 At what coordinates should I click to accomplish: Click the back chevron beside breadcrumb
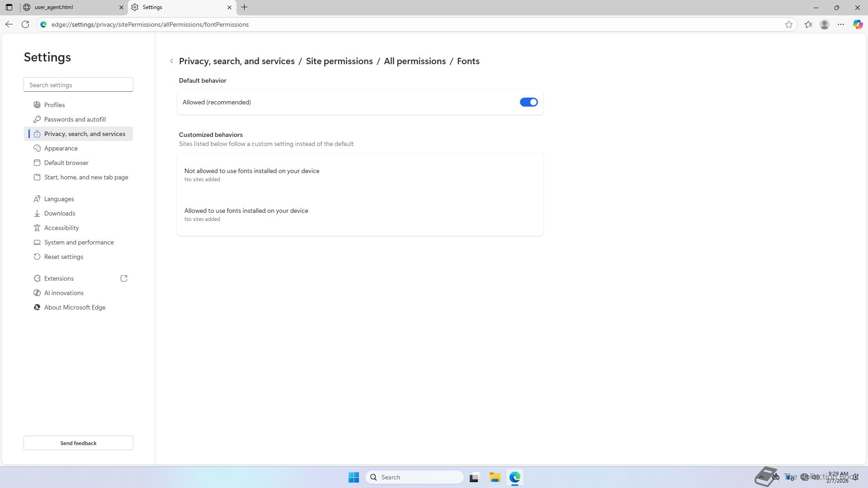172,61
